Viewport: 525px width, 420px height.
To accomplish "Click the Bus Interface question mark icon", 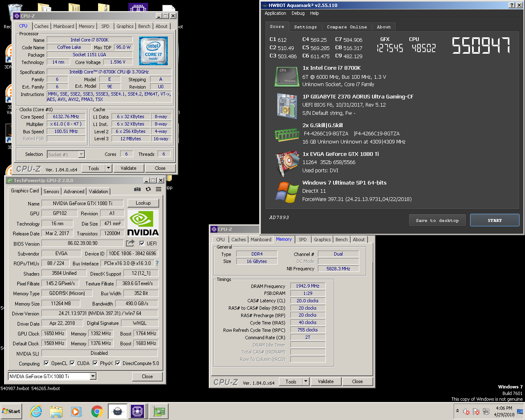I will click(x=157, y=263).
